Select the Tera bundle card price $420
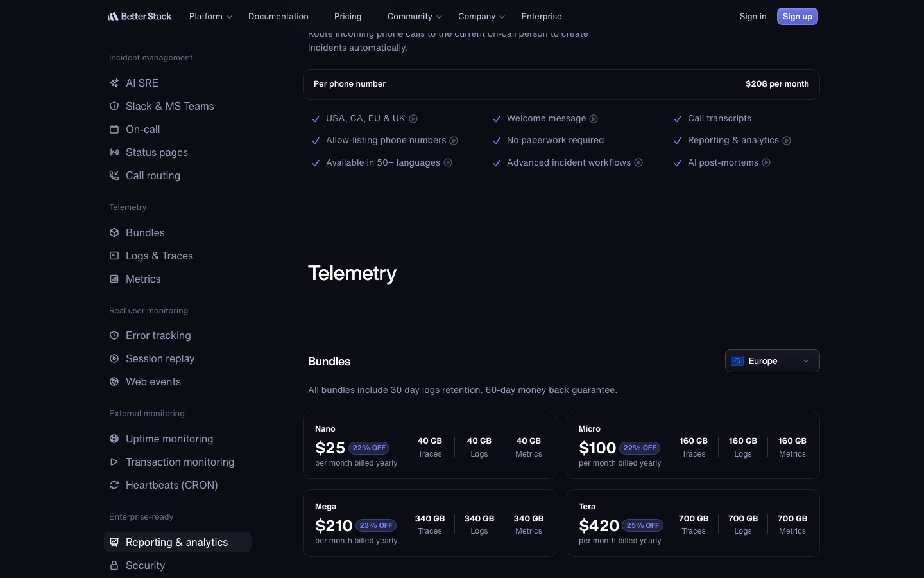 [599, 525]
